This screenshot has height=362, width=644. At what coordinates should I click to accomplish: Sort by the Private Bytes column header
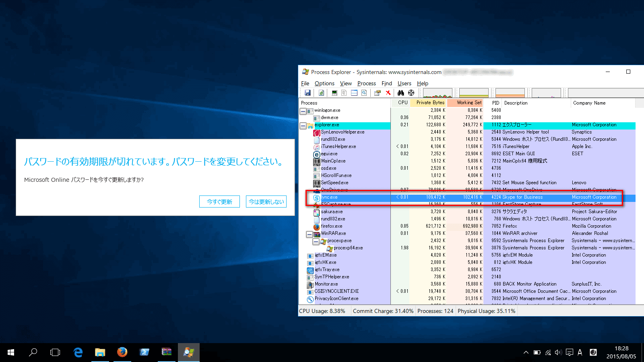coord(428,103)
